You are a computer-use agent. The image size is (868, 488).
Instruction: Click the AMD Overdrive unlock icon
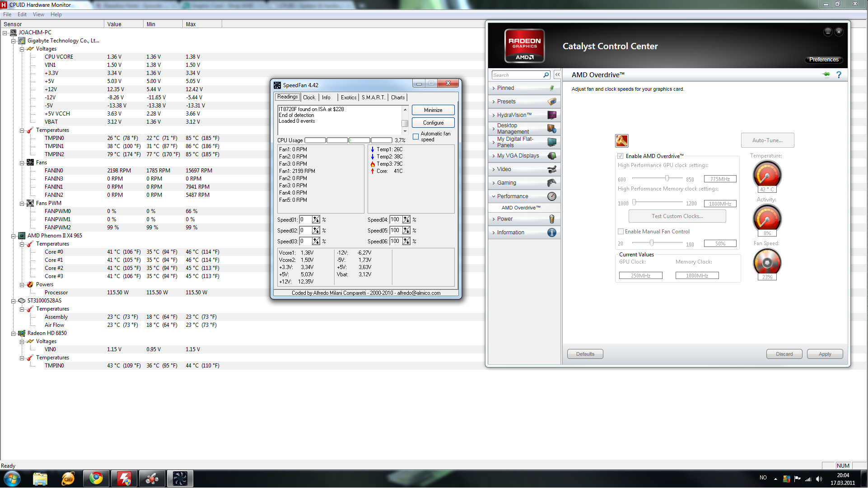coord(622,141)
